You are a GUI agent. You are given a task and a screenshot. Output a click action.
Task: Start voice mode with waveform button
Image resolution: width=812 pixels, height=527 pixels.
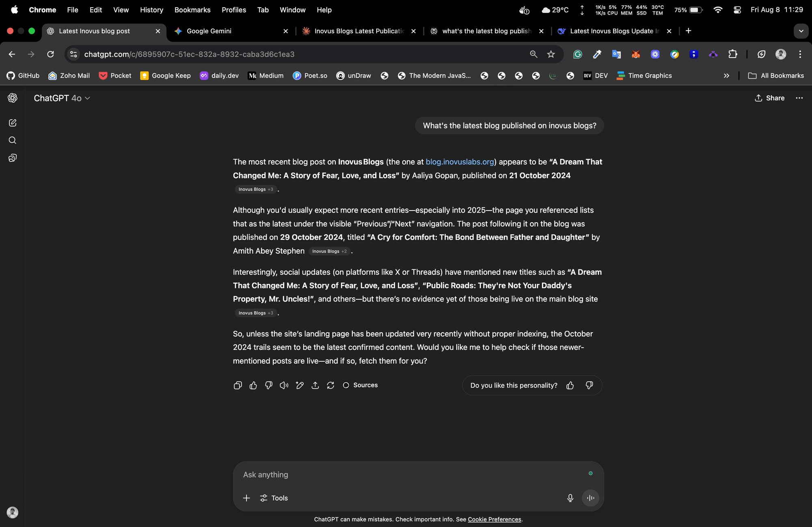pos(590,498)
